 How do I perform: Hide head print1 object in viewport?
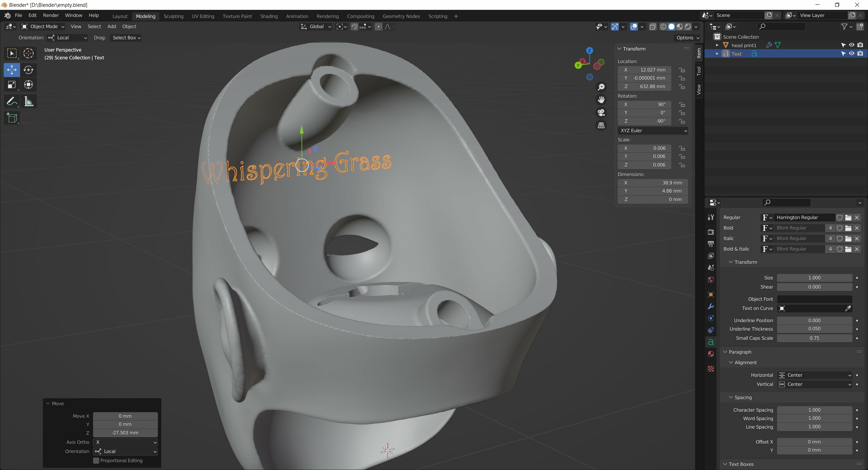pyautogui.click(x=852, y=45)
